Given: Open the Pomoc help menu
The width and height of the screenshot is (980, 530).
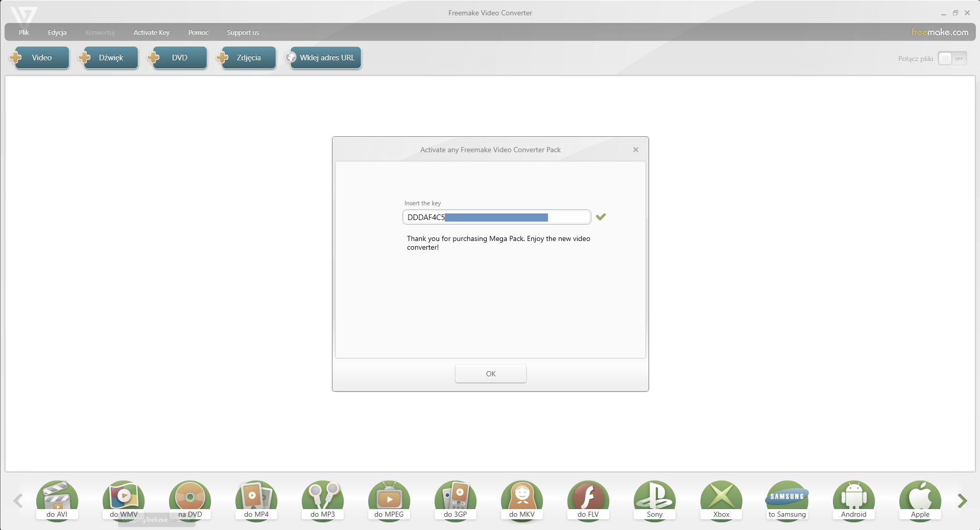Looking at the screenshot, I should pos(199,33).
